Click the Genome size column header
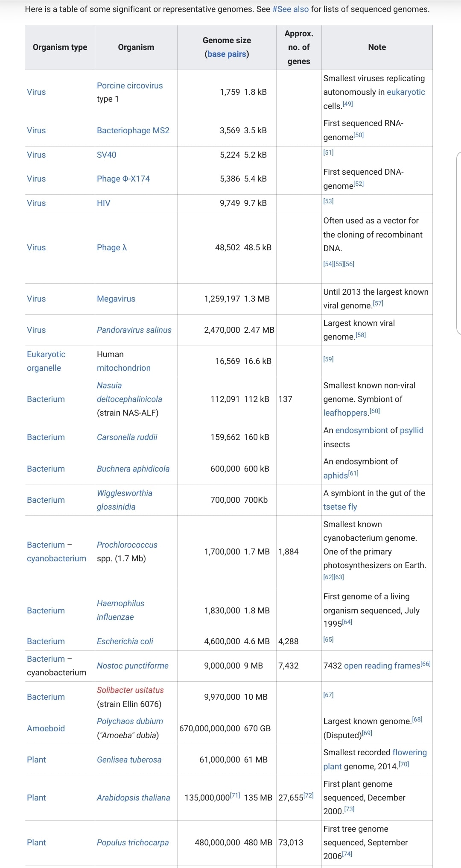Screen dimensions: 461x868 pos(227,40)
